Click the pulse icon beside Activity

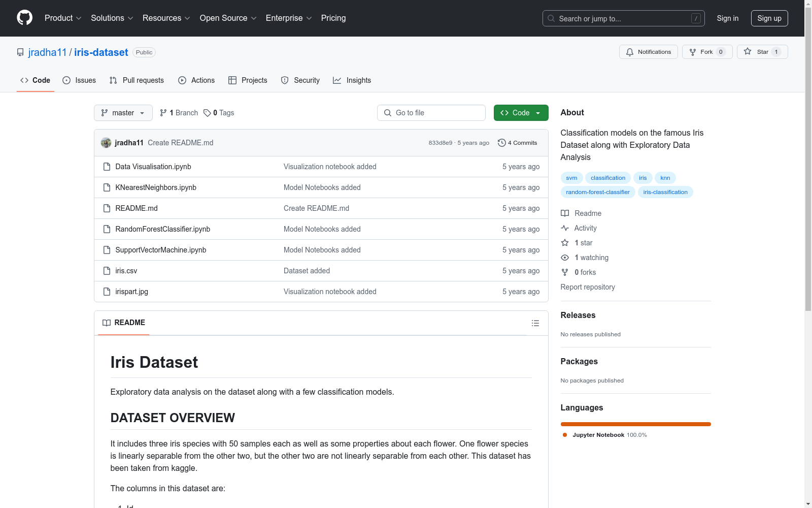coord(565,228)
